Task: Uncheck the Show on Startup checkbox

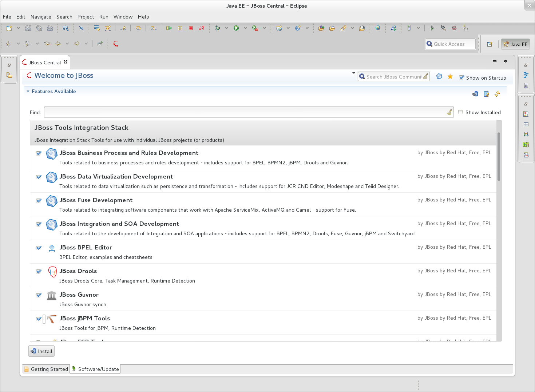Action: click(x=461, y=77)
